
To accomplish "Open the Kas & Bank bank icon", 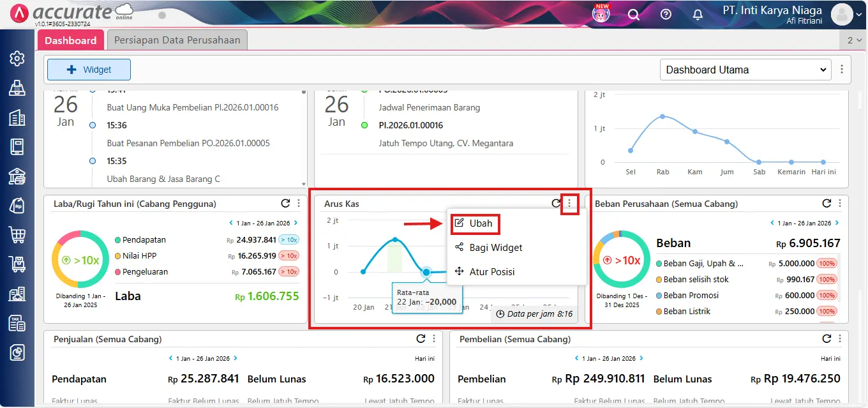I will pos(17,176).
